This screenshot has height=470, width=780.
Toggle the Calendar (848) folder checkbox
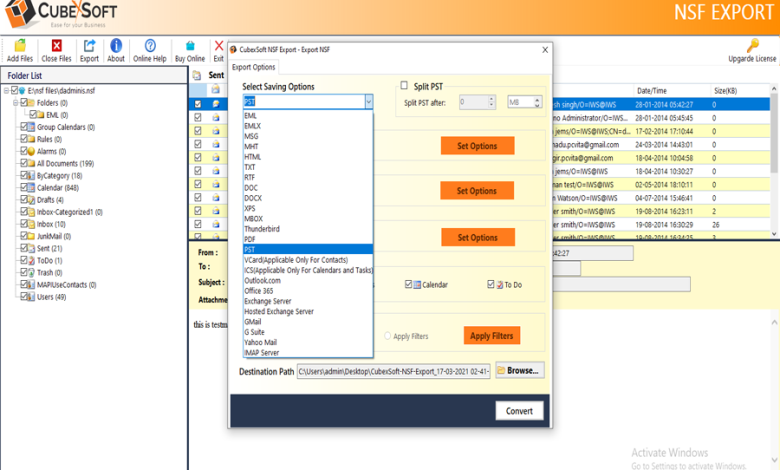pos(23,187)
